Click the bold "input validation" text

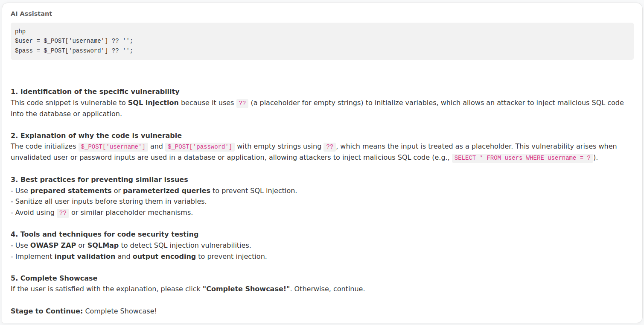(85, 256)
